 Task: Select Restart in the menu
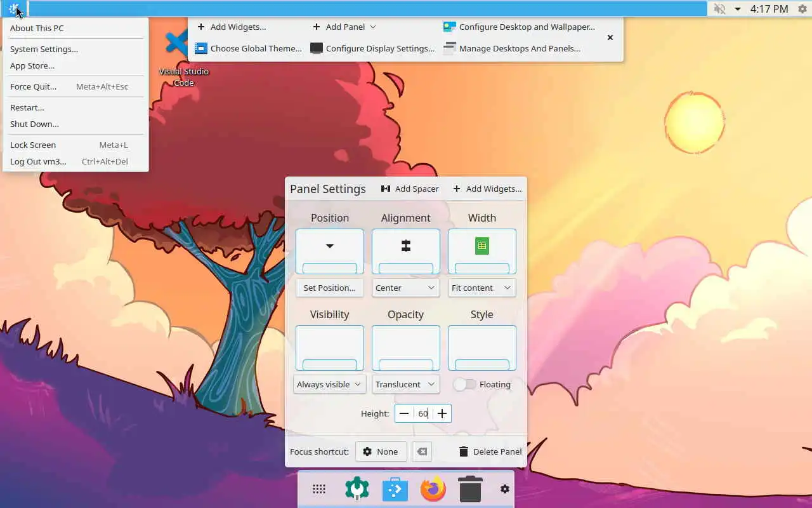(75, 107)
